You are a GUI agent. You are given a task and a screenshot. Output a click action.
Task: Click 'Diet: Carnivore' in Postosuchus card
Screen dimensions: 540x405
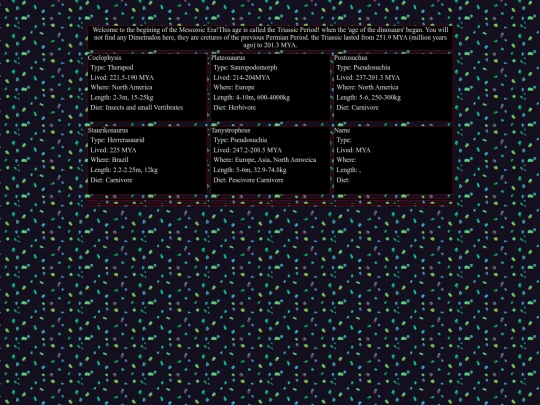point(357,107)
